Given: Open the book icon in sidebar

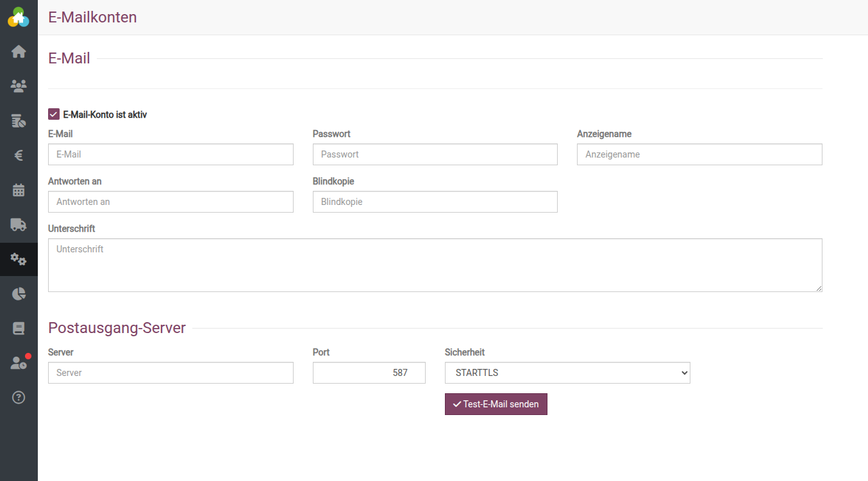Looking at the screenshot, I should click(x=19, y=329).
